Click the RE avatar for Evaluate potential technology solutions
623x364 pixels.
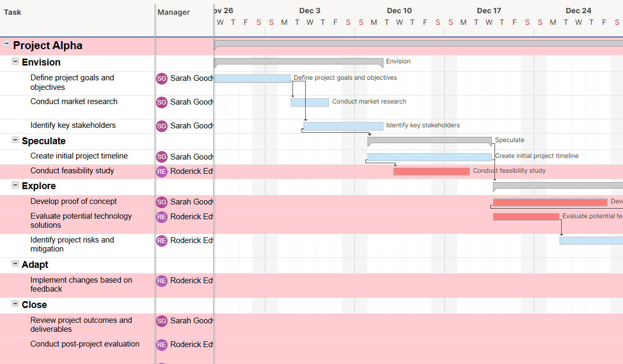161,217
